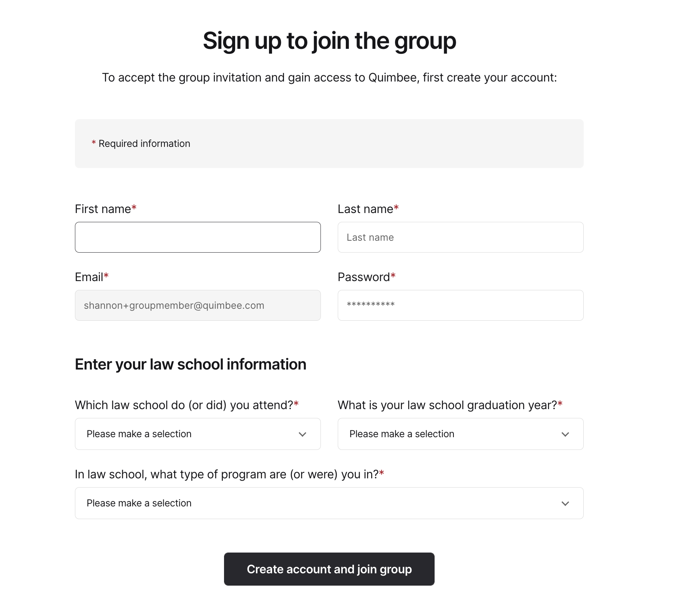Click the Required information notice box
Screen dimensions: 674x616
(329, 143)
